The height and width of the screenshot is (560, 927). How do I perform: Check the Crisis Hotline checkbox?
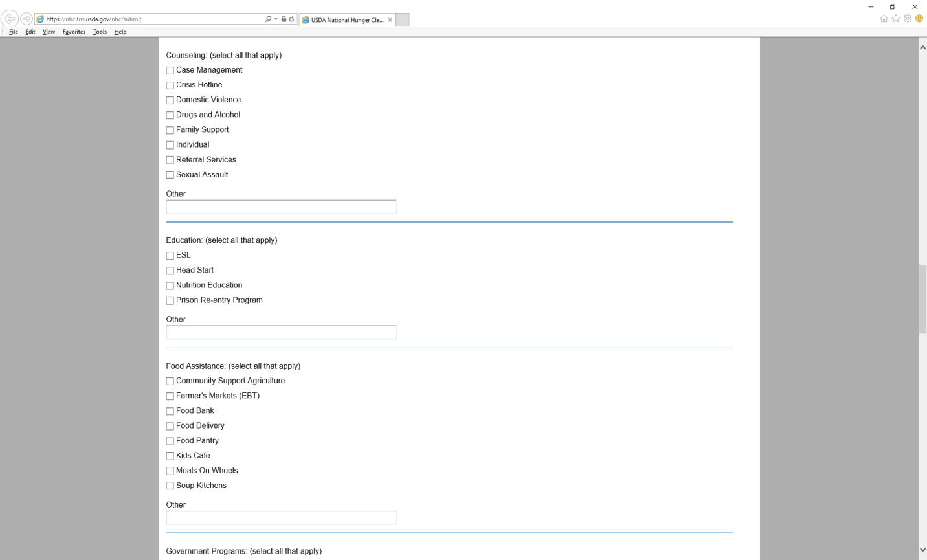(x=170, y=85)
